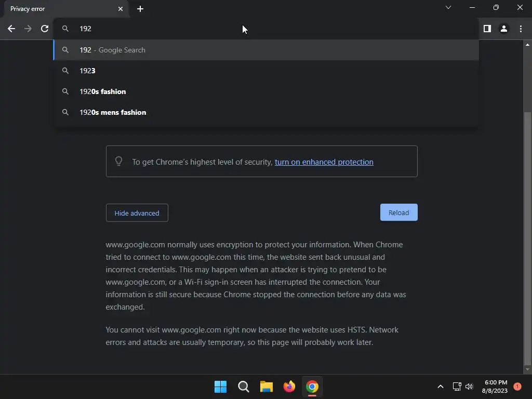Open the Chrome profile avatar icon
This screenshot has height=399, width=532.
504,29
